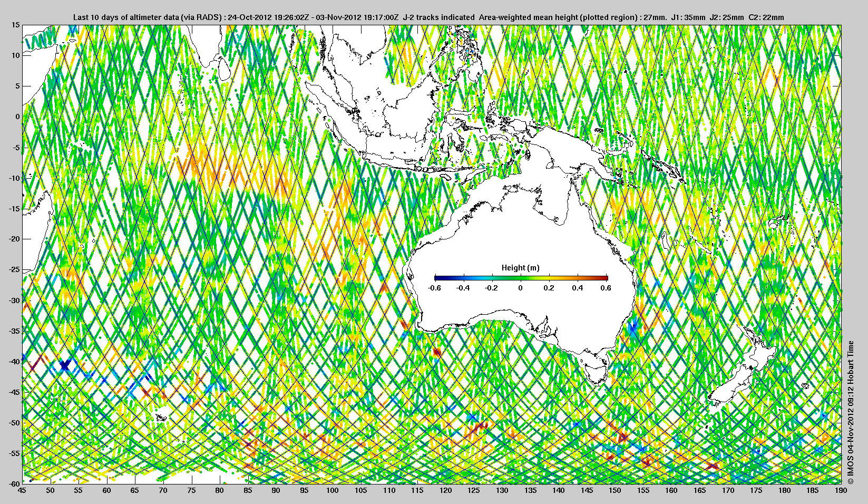The width and height of the screenshot is (868, 504).
Task: Click latitude axis tick label -50
Action: pyautogui.click(x=14, y=423)
